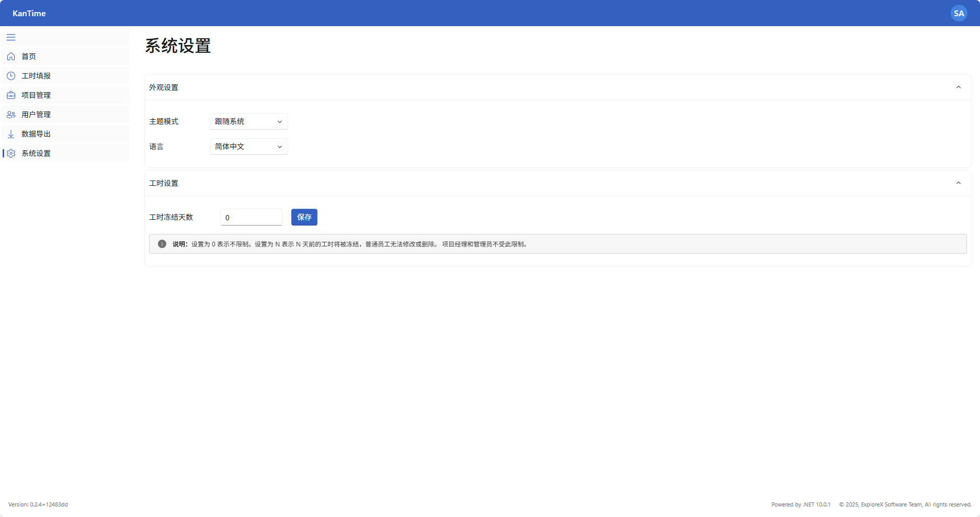The height and width of the screenshot is (517, 980).
Task: Click the 保存 button
Action: point(304,217)
